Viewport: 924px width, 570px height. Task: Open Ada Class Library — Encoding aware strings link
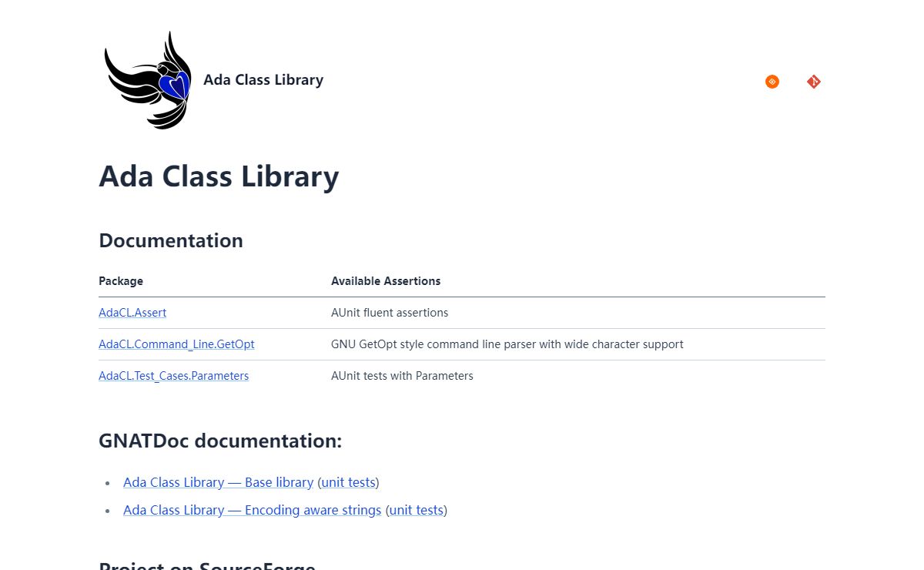[253, 510]
